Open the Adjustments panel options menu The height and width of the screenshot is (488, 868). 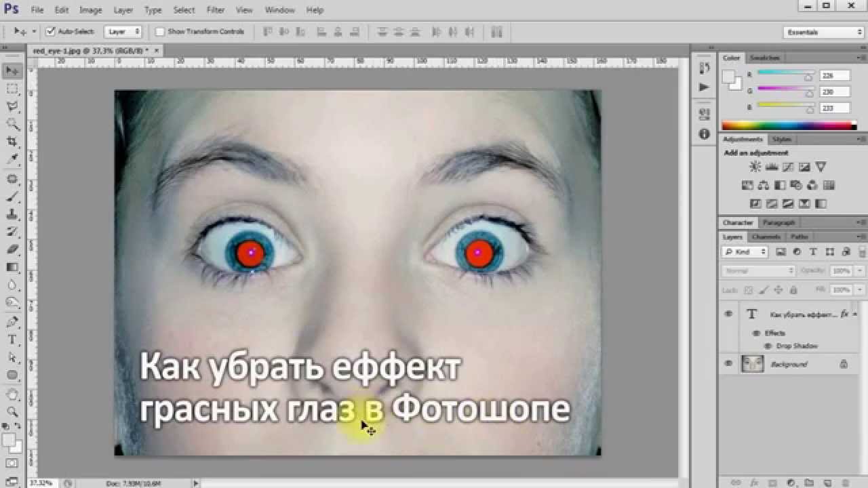point(861,139)
